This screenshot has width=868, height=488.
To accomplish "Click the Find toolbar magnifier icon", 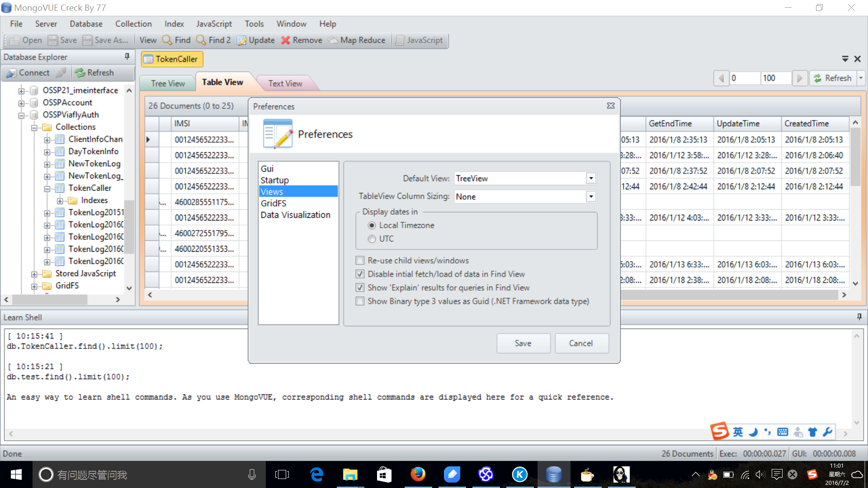I will 167,40.
